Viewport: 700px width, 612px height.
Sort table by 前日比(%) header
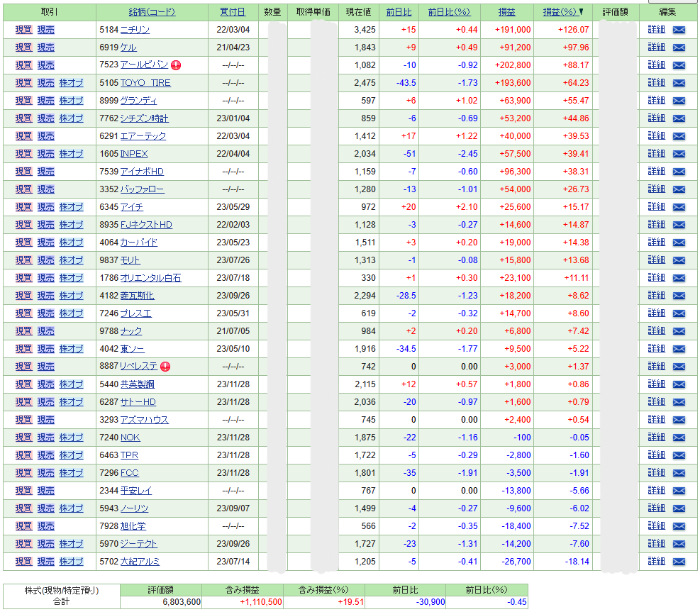click(449, 12)
